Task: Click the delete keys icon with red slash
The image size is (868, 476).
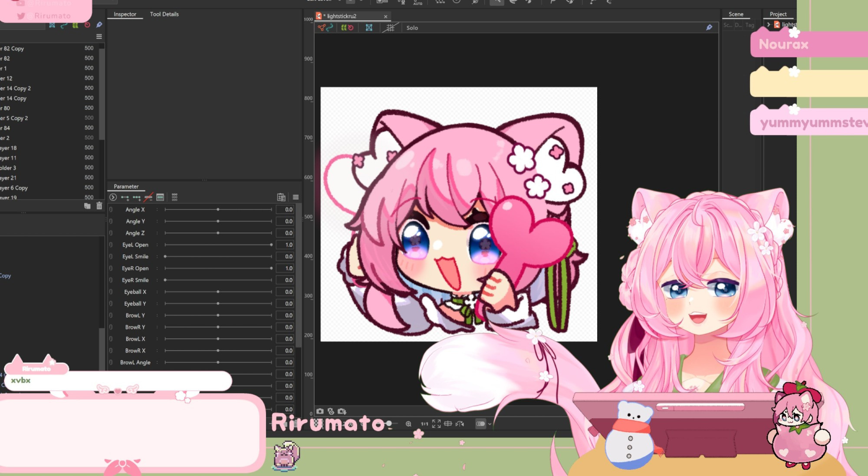Action: pos(148,198)
